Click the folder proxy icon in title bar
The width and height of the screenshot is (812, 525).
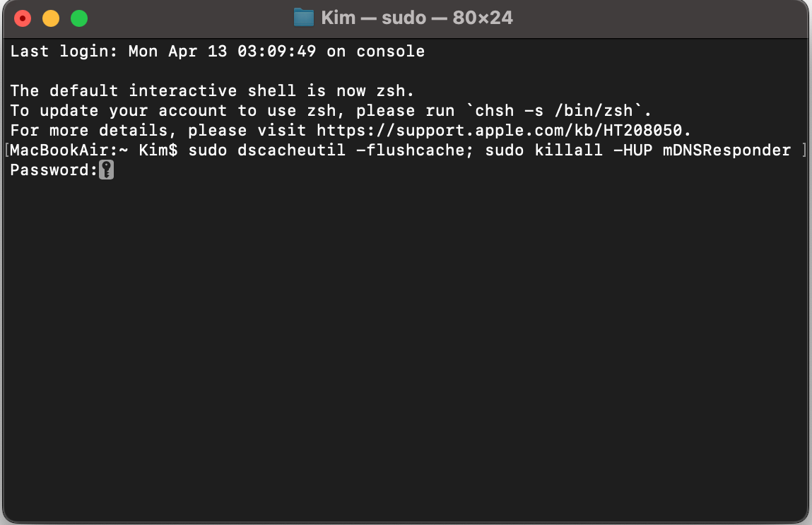tap(303, 18)
